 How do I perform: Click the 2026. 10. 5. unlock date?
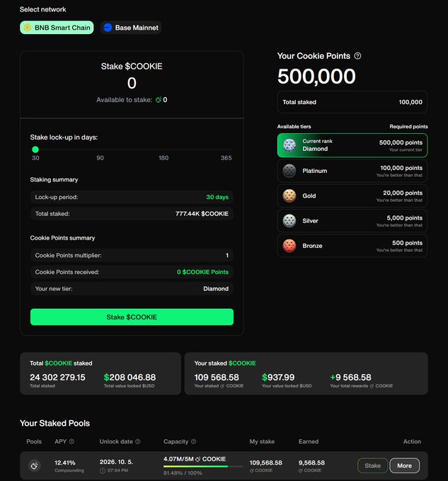click(x=116, y=462)
